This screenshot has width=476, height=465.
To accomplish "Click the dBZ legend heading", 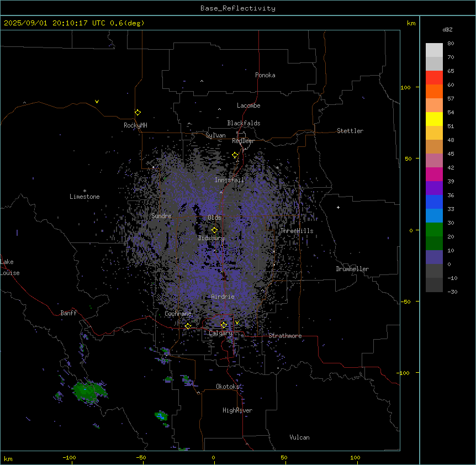I will 447,29.
